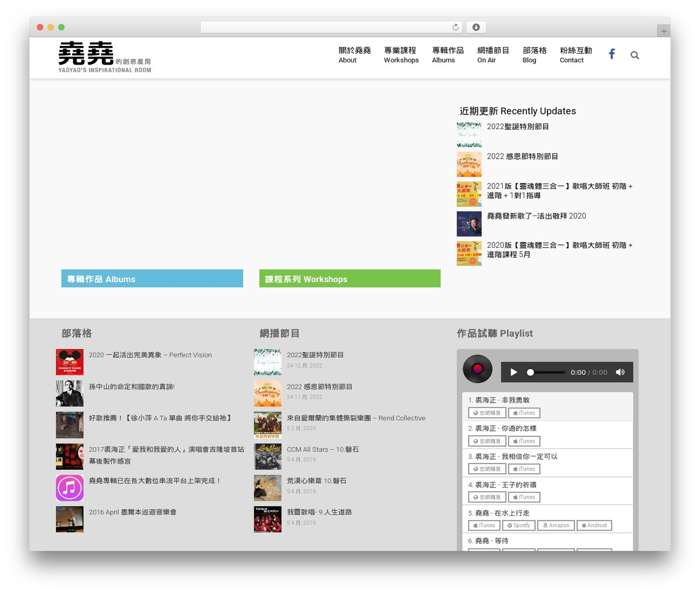Open iTunes link for track 4 王子的祈禱
Image resolution: width=700 pixels, height=593 pixels.
coord(524,497)
